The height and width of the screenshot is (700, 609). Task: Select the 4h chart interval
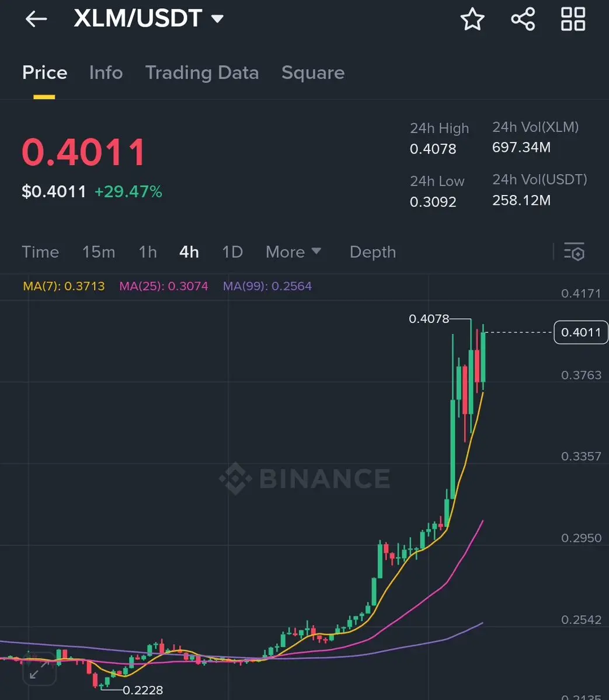pos(189,252)
